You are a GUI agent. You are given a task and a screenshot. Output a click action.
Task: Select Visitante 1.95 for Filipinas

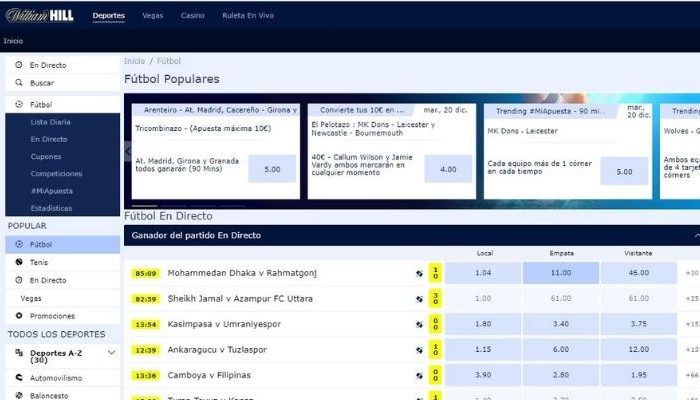point(638,375)
